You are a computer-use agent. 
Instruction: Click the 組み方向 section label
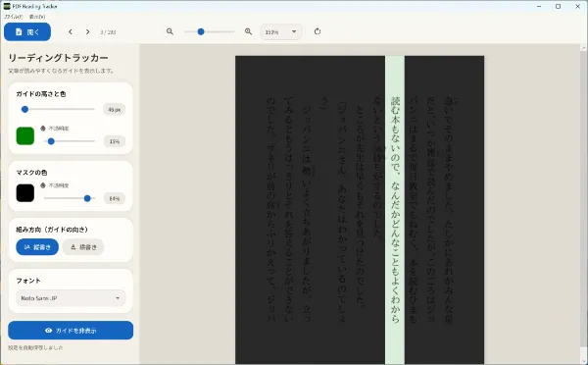pyautogui.click(x=52, y=230)
